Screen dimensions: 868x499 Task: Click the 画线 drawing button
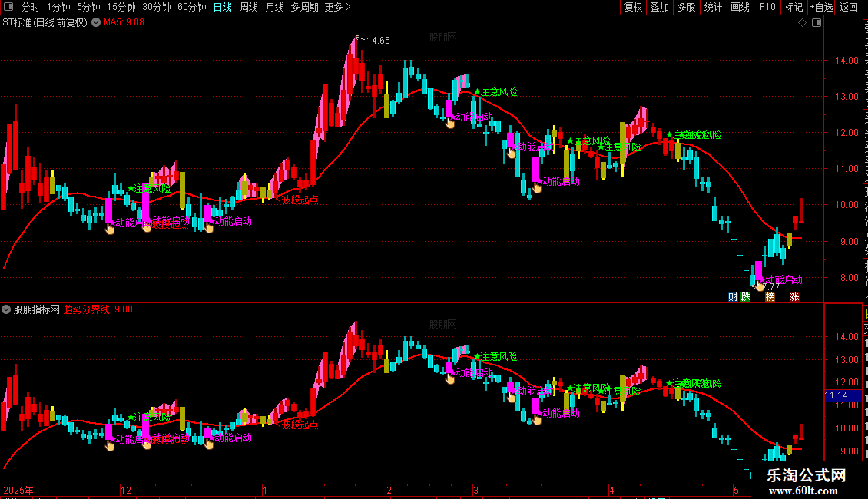[x=740, y=7]
